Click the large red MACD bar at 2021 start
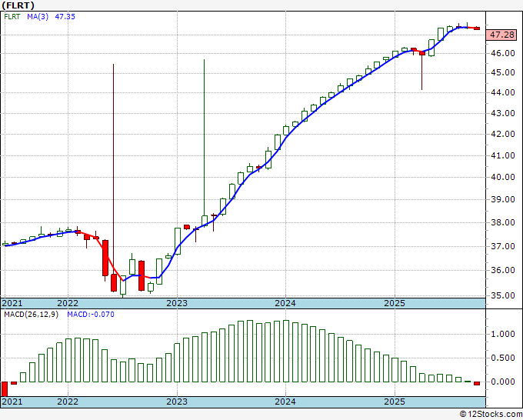The height and width of the screenshot is (420, 523). click(5, 389)
